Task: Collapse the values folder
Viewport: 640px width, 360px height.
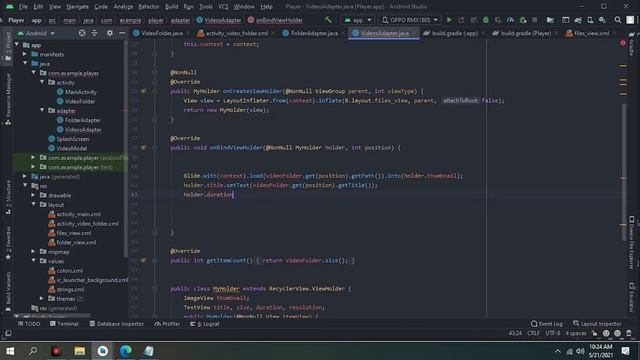Action: click(33, 261)
